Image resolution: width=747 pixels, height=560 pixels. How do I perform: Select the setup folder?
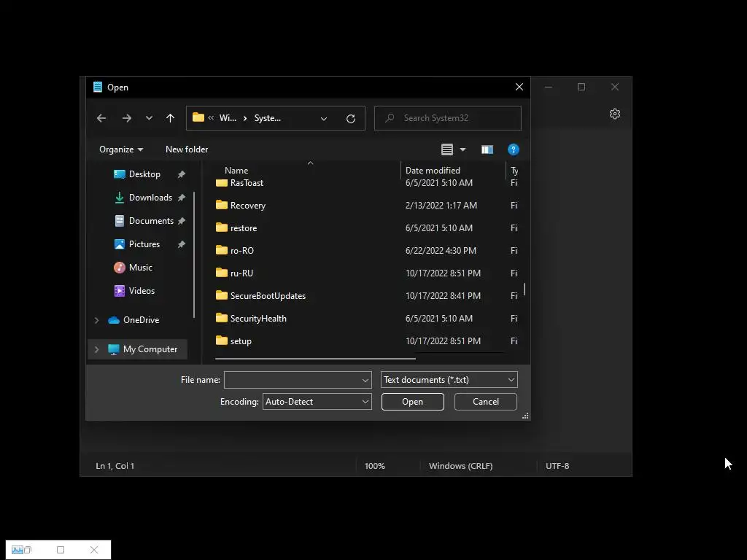(241, 341)
